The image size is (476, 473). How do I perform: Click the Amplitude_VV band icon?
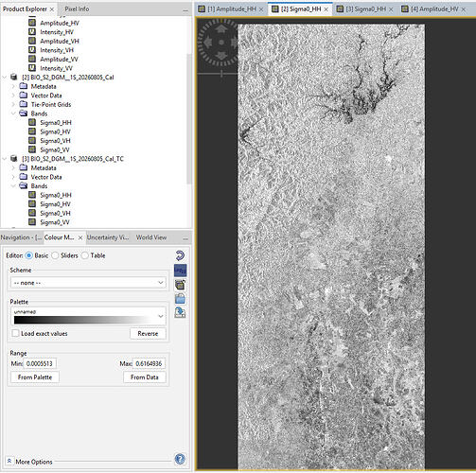32,59
